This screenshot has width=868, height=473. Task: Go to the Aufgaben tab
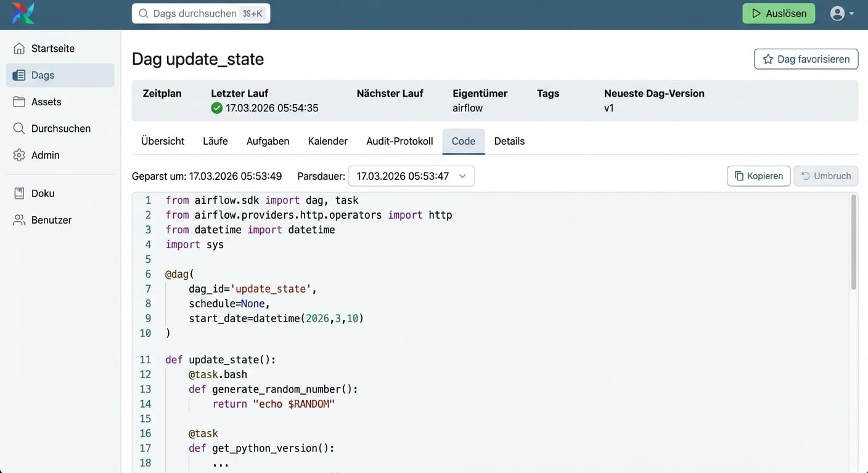click(x=268, y=141)
